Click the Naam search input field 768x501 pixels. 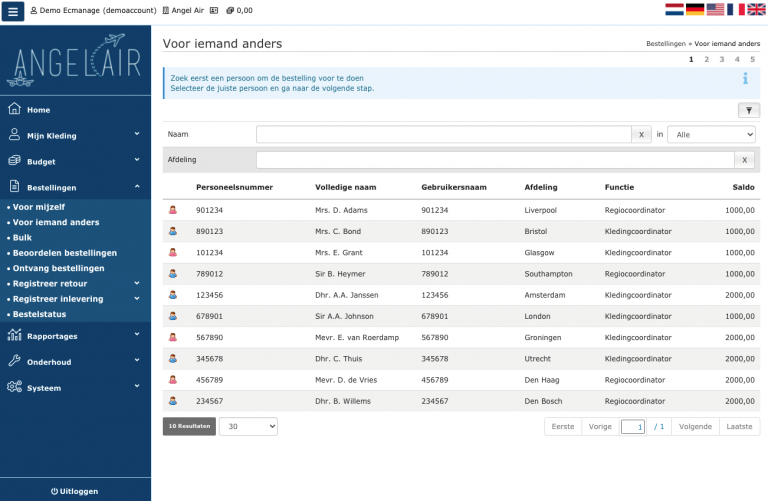click(x=443, y=134)
